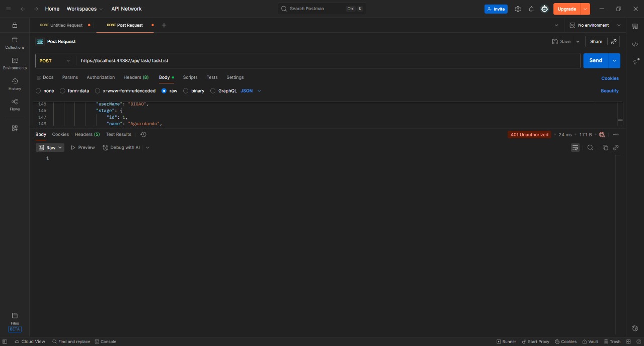The image size is (644, 346).
Task: Click the Beautify link
Action: (609, 91)
